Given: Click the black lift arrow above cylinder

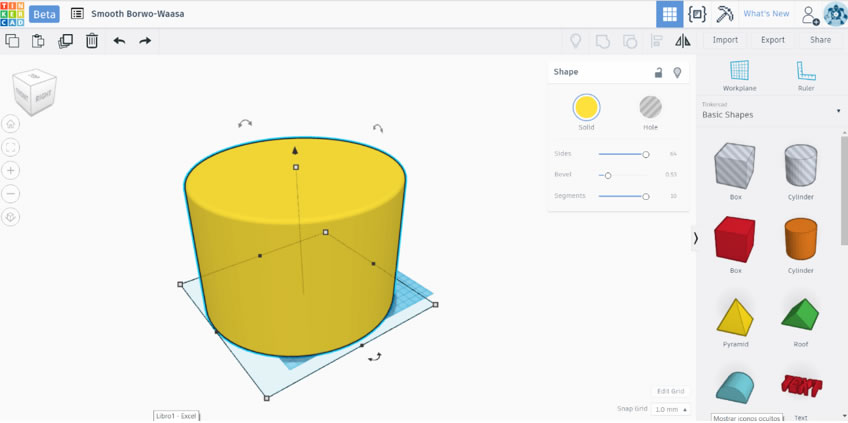Looking at the screenshot, I should [x=295, y=150].
